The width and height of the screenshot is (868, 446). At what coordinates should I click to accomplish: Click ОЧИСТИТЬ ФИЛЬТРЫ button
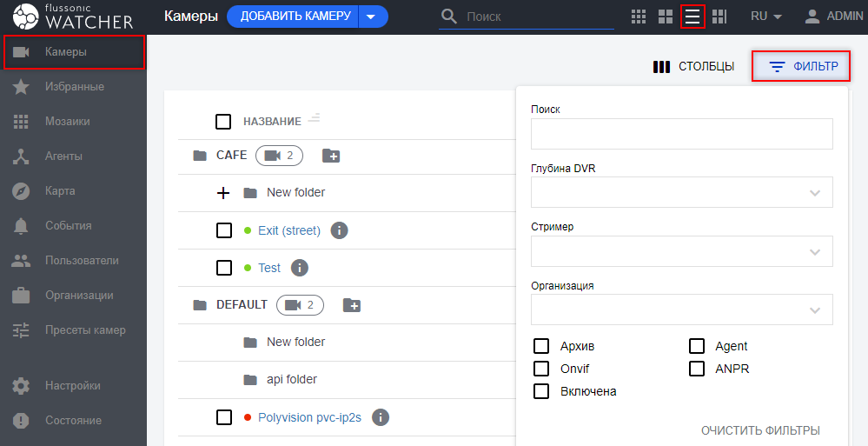(x=760, y=430)
